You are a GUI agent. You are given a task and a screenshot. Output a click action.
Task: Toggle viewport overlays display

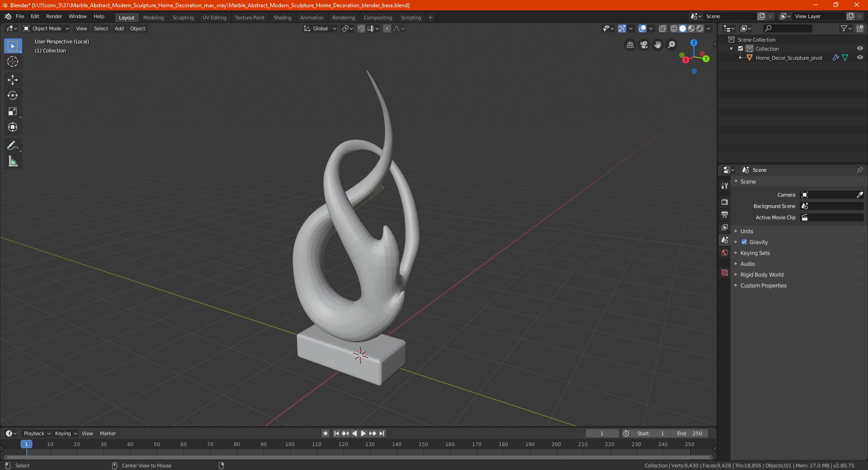[x=642, y=28]
